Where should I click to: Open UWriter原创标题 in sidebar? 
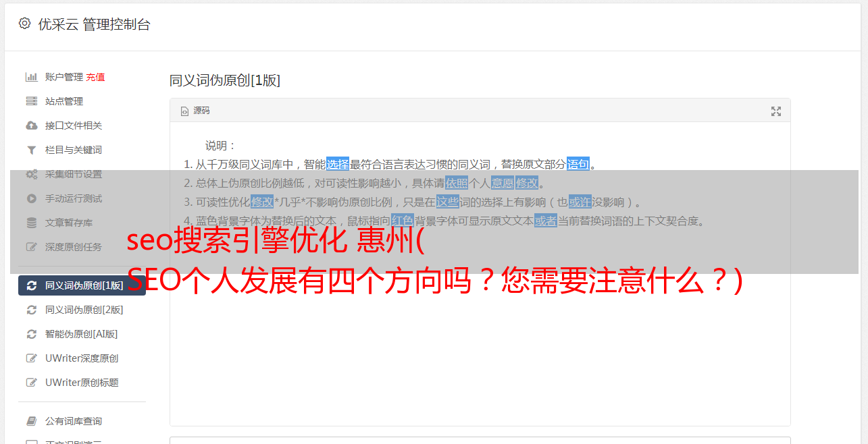point(82,383)
